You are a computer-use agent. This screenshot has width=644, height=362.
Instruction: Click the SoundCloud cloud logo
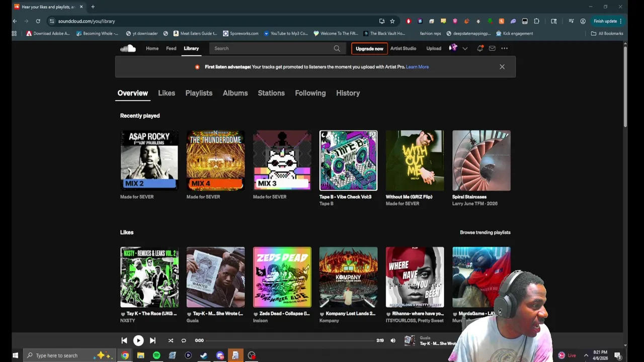(128, 48)
